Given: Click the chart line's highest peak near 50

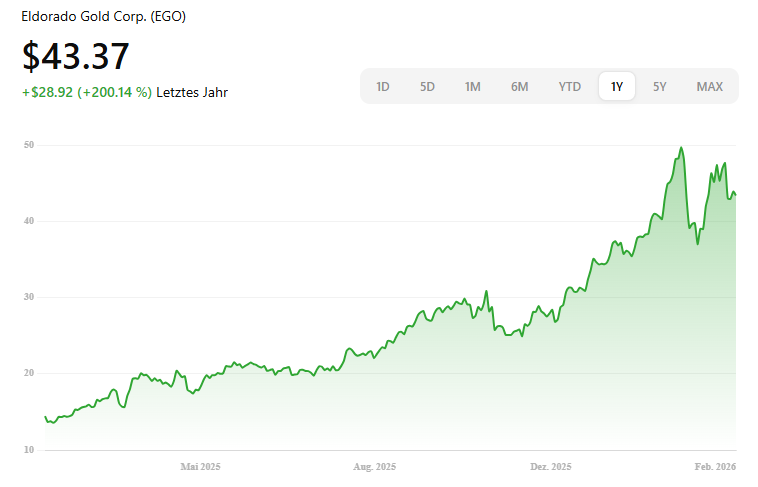Looking at the screenshot, I should (681, 148).
